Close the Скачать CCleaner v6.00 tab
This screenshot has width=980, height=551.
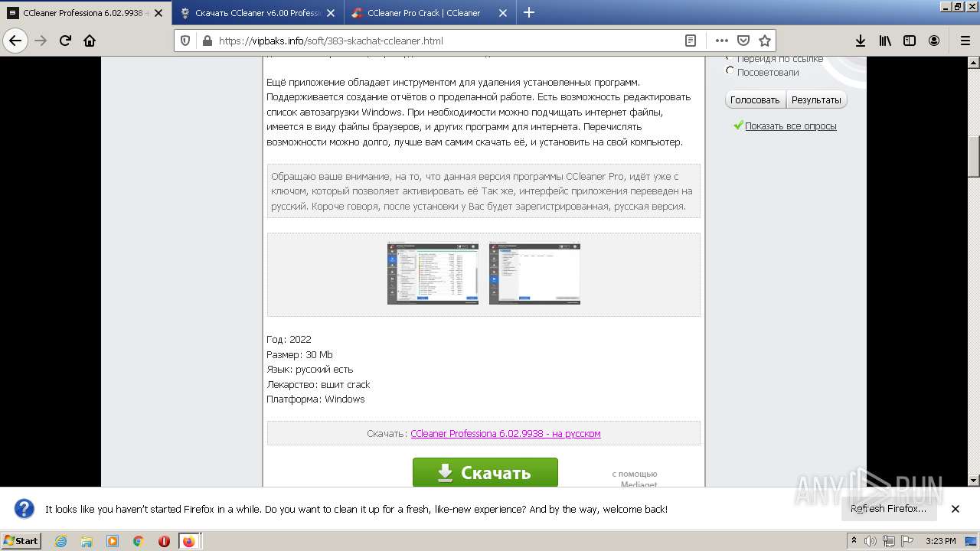332,13
